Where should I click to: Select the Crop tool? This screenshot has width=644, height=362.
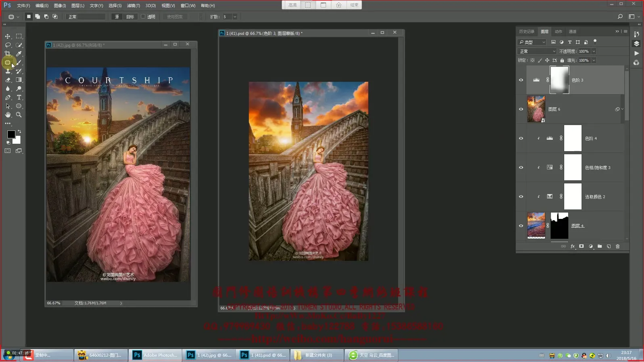(x=8, y=54)
